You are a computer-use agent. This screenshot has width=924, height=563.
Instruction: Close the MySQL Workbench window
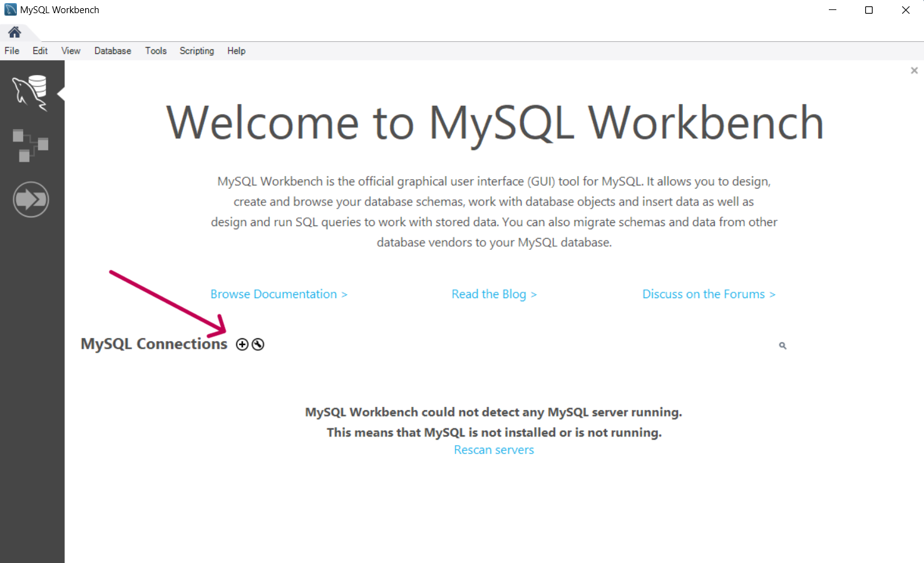click(905, 10)
